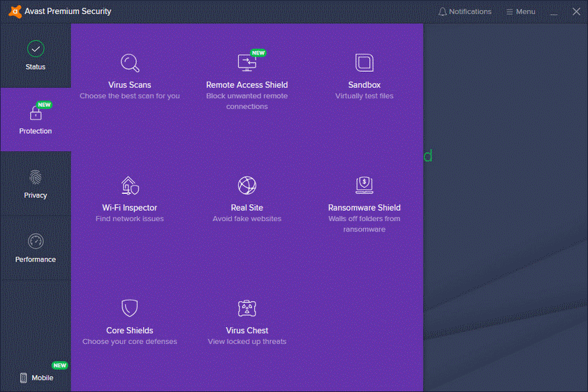
Task: Open Virus Chest icon
Action: pyautogui.click(x=247, y=308)
